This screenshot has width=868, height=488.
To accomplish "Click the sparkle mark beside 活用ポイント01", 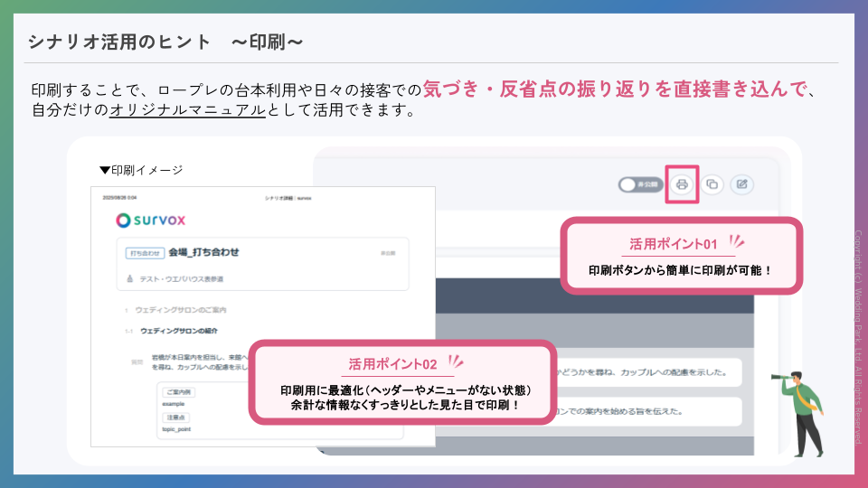I will click(x=736, y=242).
